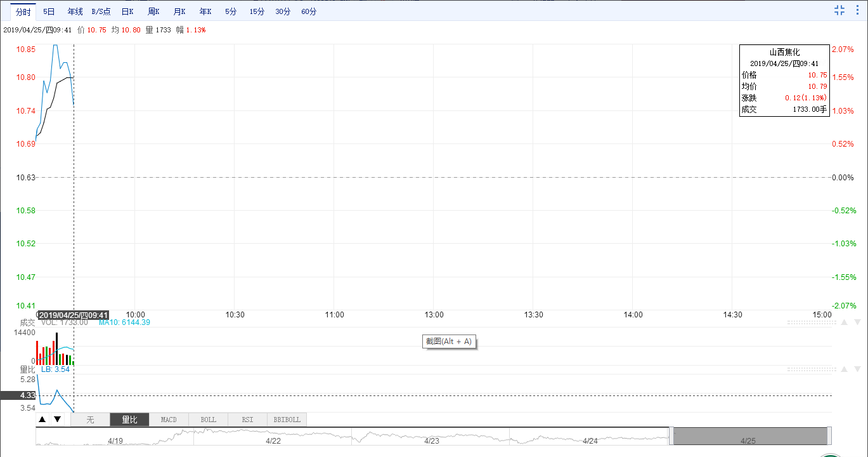Turn off indicators with the 无 option

pyautogui.click(x=90, y=420)
